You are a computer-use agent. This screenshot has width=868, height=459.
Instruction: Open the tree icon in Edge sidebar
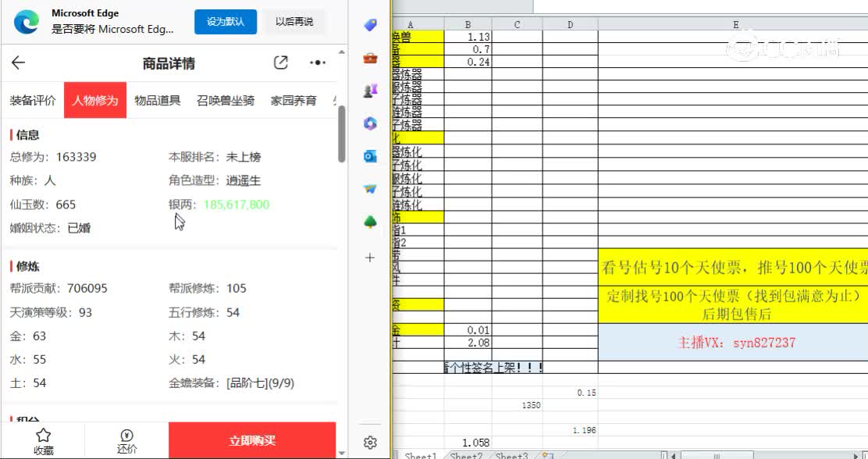(369, 221)
